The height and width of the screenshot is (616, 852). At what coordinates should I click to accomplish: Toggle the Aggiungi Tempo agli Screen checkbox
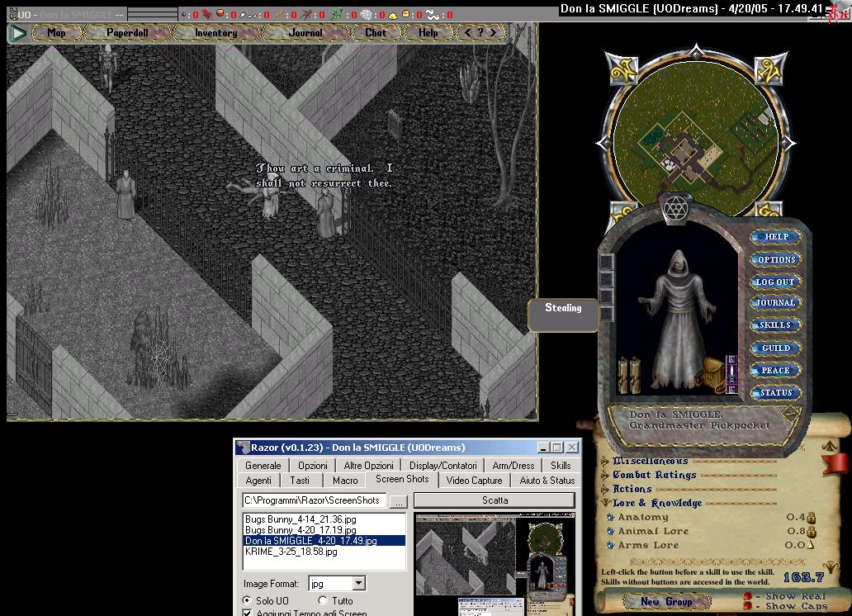tap(247, 613)
